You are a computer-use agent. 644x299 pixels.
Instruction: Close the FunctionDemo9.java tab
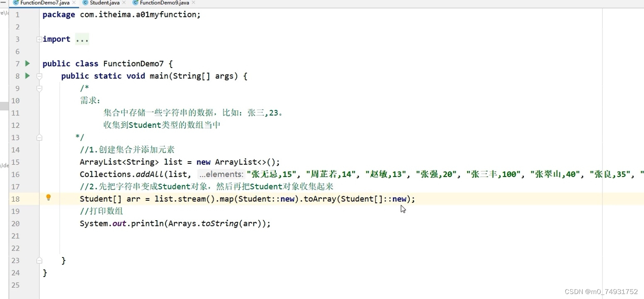tap(194, 2)
